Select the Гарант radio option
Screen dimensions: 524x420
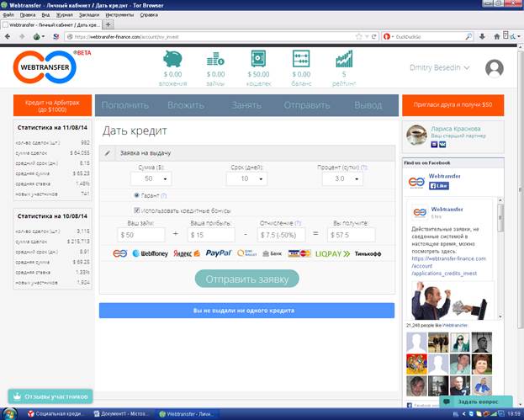136,195
